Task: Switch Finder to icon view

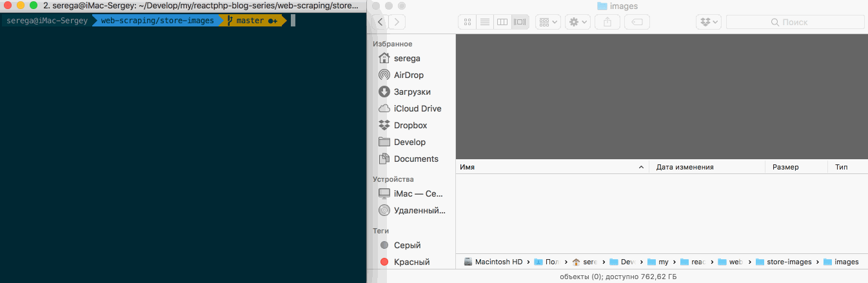Action: pyautogui.click(x=467, y=22)
